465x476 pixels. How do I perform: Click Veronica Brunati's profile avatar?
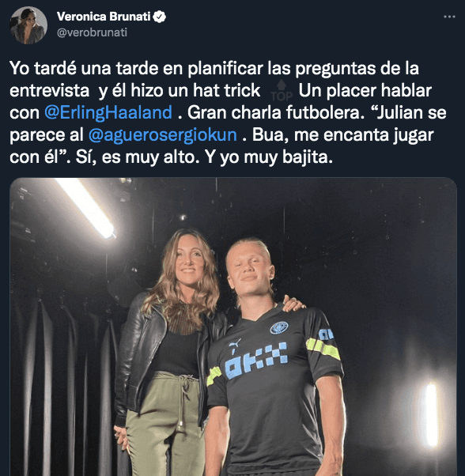click(x=28, y=25)
